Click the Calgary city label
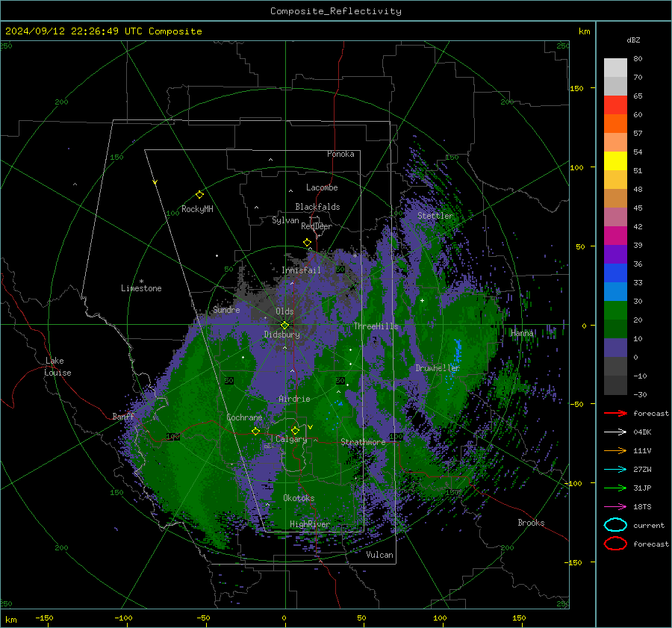The width and height of the screenshot is (672, 628). click(x=291, y=439)
